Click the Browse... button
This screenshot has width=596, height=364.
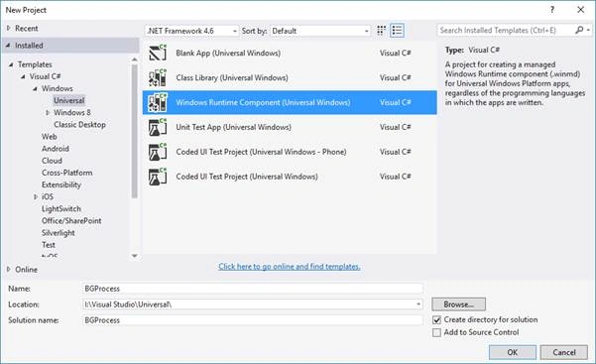click(458, 304)
